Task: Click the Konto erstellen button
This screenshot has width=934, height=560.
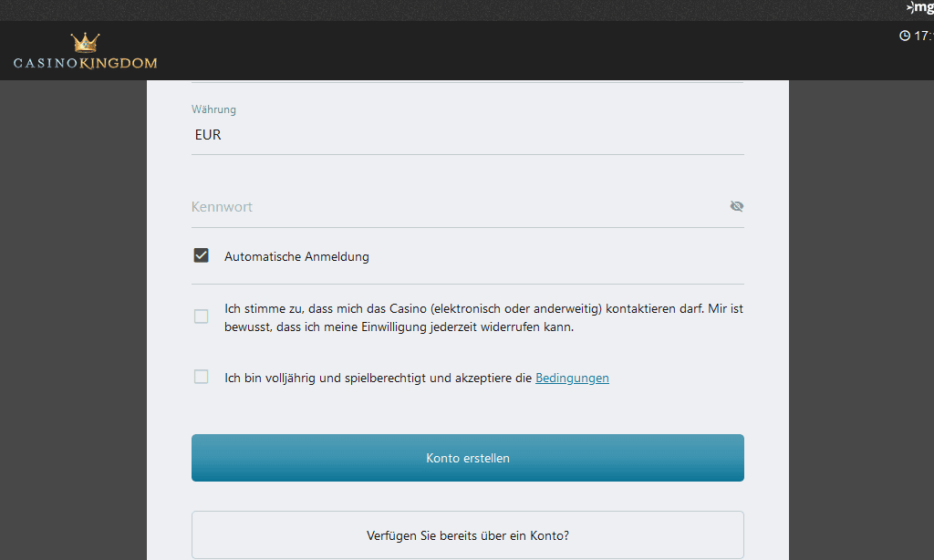Action: click(468, 458)
